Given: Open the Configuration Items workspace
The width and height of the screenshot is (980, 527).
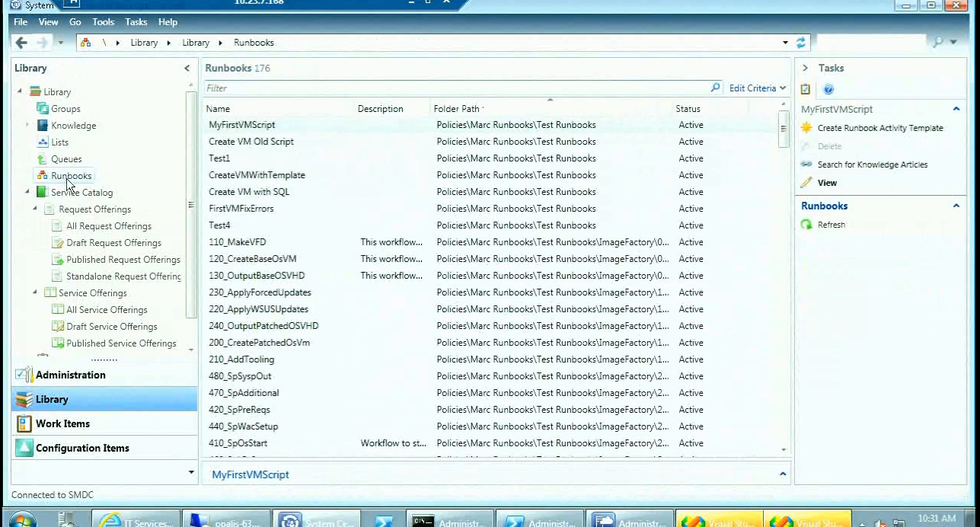Looking at the screenshot, I should tap(104, 448).
